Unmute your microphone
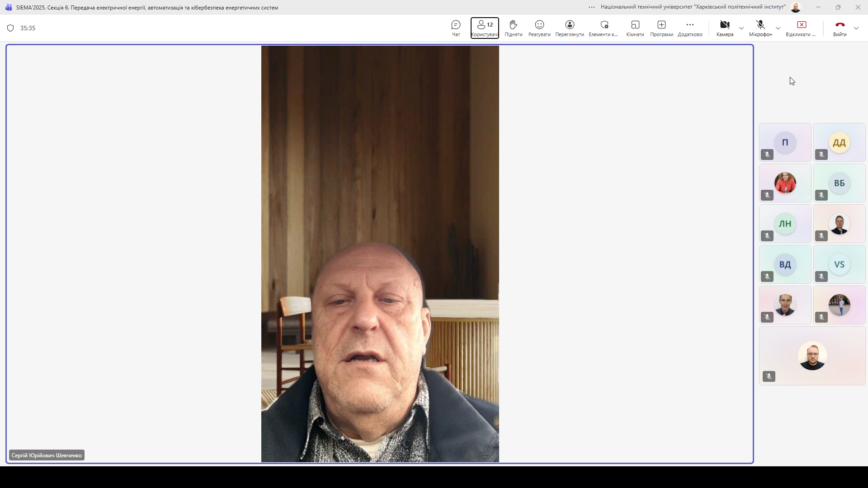 click(760, 28)
